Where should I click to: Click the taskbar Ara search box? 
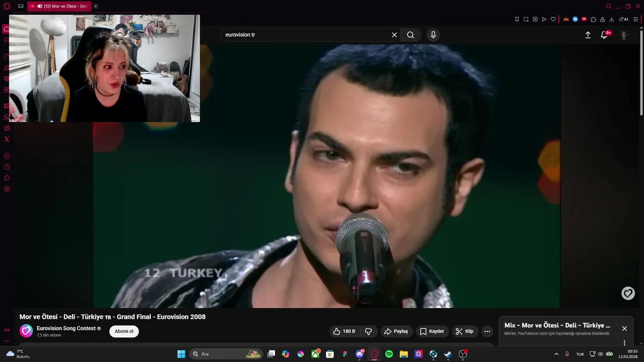pos(226,354)
